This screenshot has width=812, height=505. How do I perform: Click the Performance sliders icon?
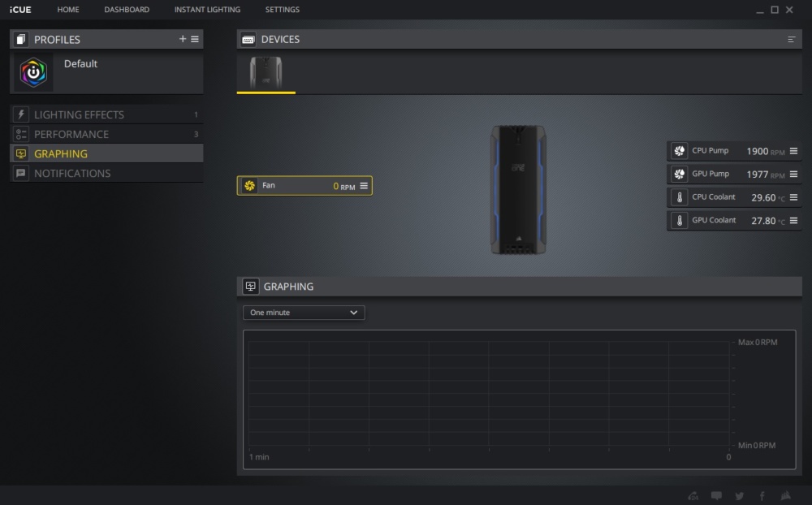coord(21,134)
